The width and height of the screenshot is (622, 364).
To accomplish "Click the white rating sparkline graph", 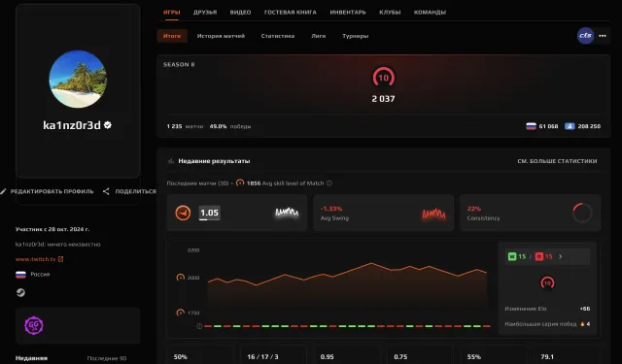I will [x=287, y=213].
